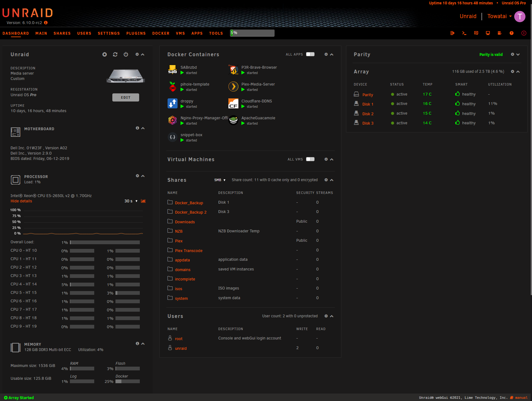The height and width of the screenshot is (401, 532).
Task: Click the pihole-template container icon
Action: point(173,87)
